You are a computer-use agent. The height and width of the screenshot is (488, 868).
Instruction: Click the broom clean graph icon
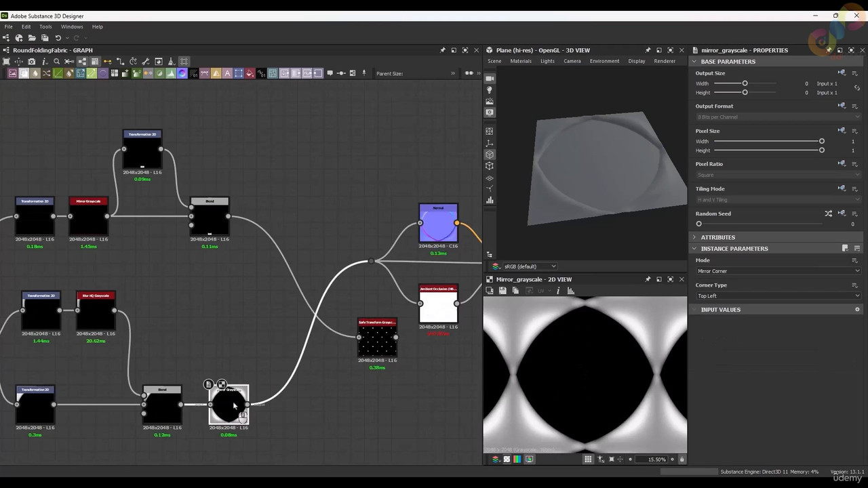coord(171,62)
